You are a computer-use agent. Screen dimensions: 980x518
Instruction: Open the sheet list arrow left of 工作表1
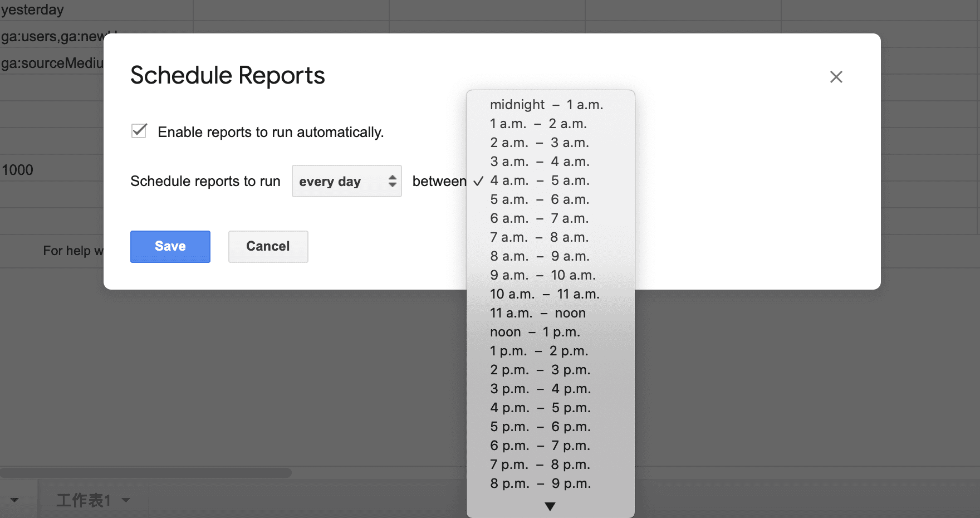[x=14, y=500]
